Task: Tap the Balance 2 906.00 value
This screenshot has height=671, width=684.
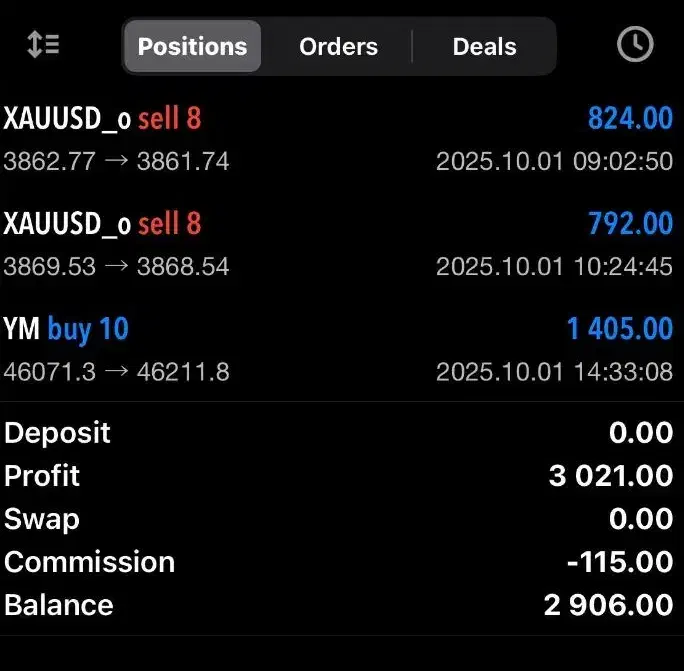Action: coord(608,605)
